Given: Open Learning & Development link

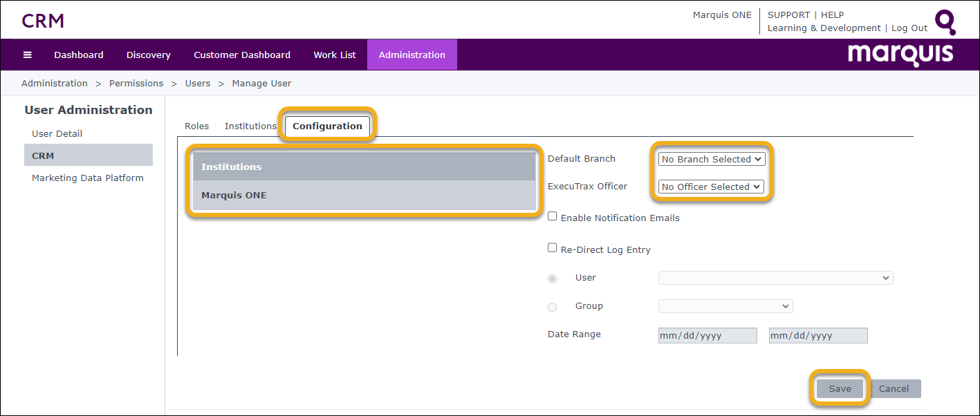Looking at the screenshot, I should tap(824, 28).
